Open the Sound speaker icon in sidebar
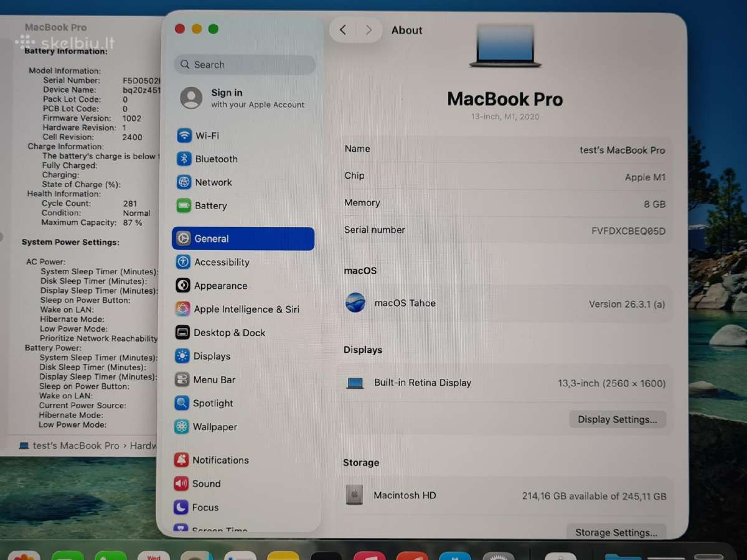Viewport: 747px width, 560px height. tap(181, 483)
